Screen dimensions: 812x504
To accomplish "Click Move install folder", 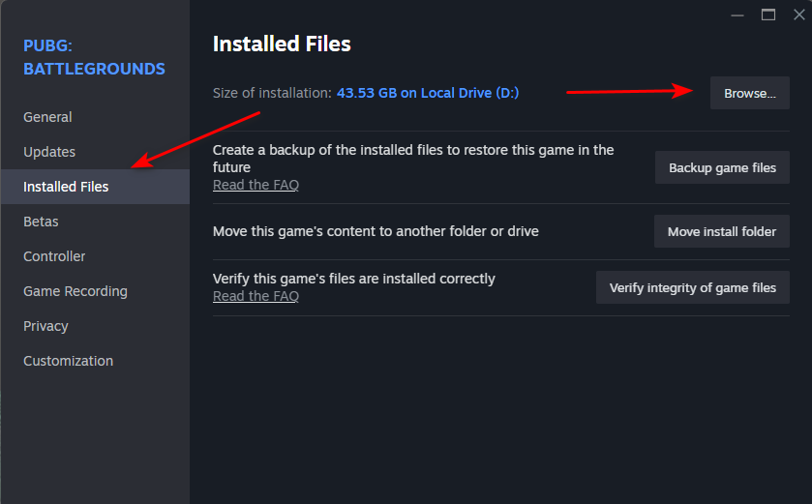I will click(x=722, y=232).
